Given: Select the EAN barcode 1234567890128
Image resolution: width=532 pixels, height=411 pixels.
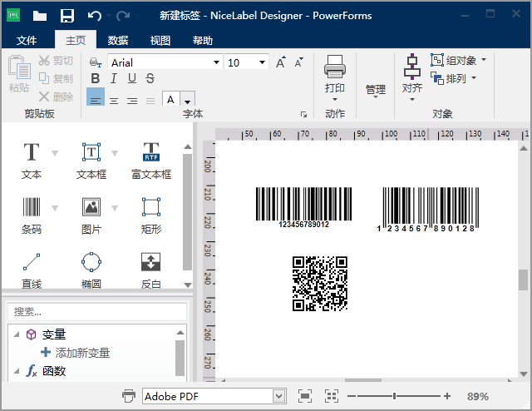Looking at the screenshot, I should pyautogui.click(x=428, y=210).
